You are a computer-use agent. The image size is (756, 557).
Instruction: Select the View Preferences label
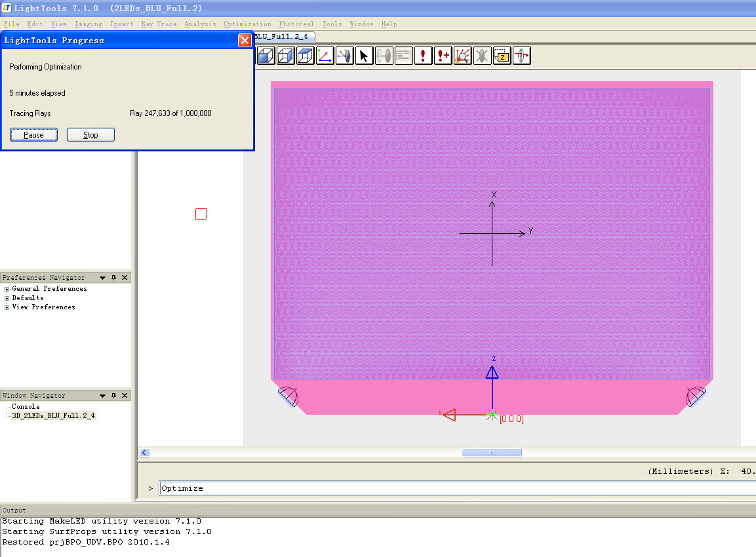(x=44, y=307)
